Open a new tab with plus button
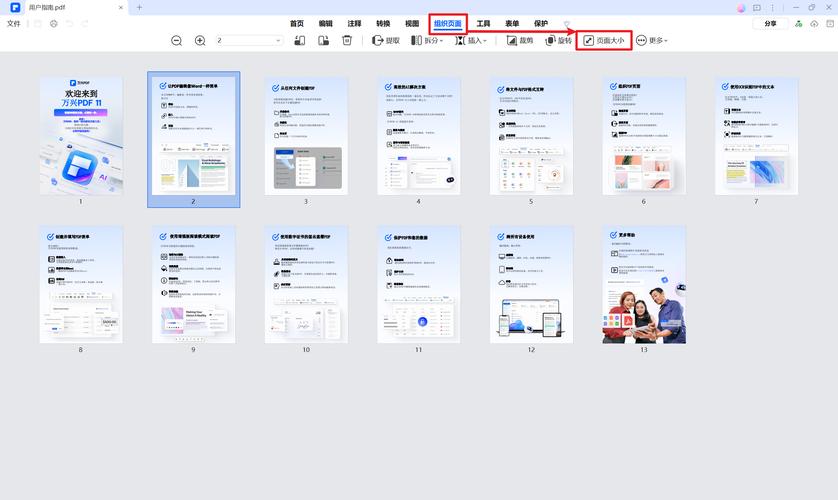This screenshot has width=838, height=500. tap(139, 7)
